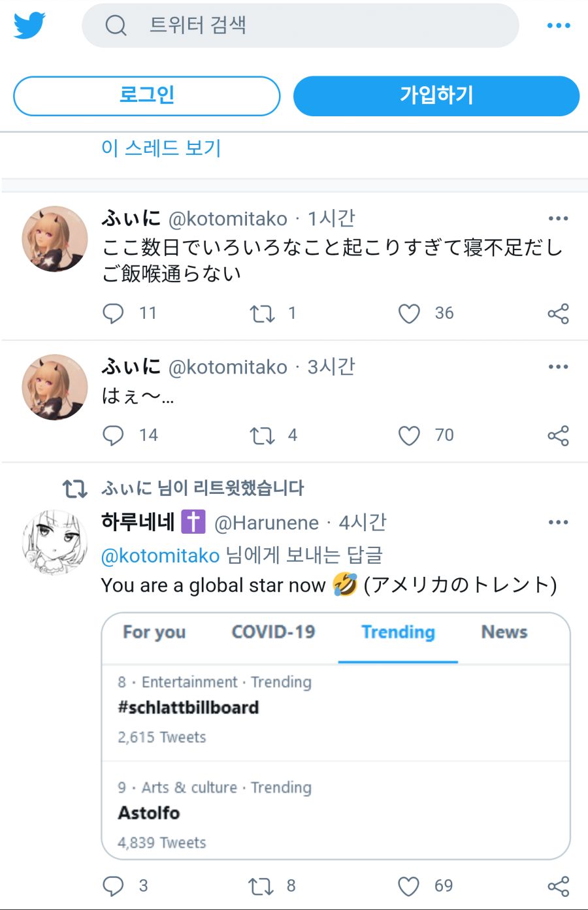Click the 가입하기 sign-up button
588x910 pixels.
436,95
